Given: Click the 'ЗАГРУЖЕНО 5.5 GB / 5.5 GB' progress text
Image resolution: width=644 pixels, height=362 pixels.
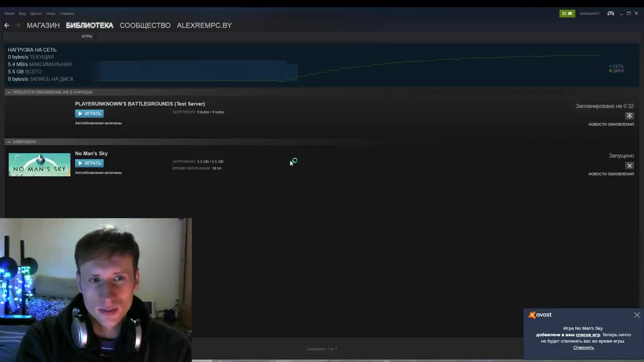Looking at the screenshot, I should [x=198, y=162].
